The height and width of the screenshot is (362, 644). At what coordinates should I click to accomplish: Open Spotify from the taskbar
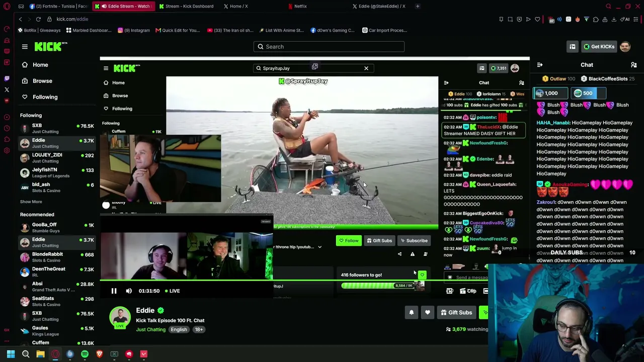pos(85,354)
